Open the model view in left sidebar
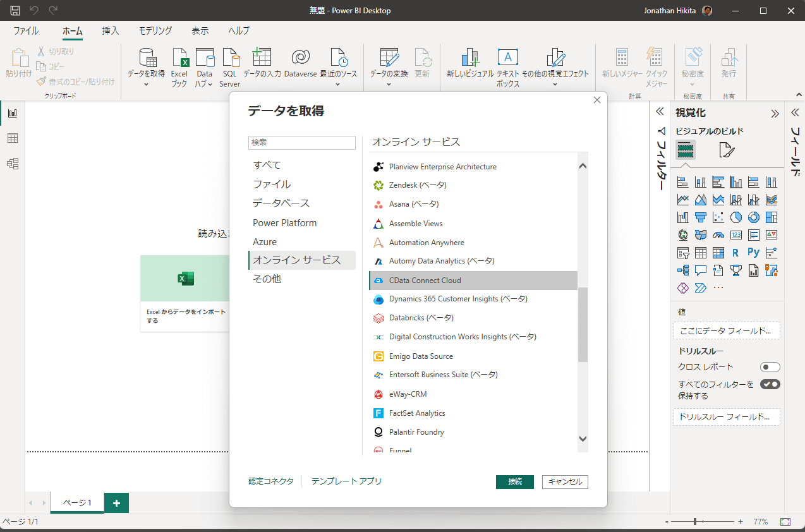Viewport: 805px width, 532px height. 12,164
